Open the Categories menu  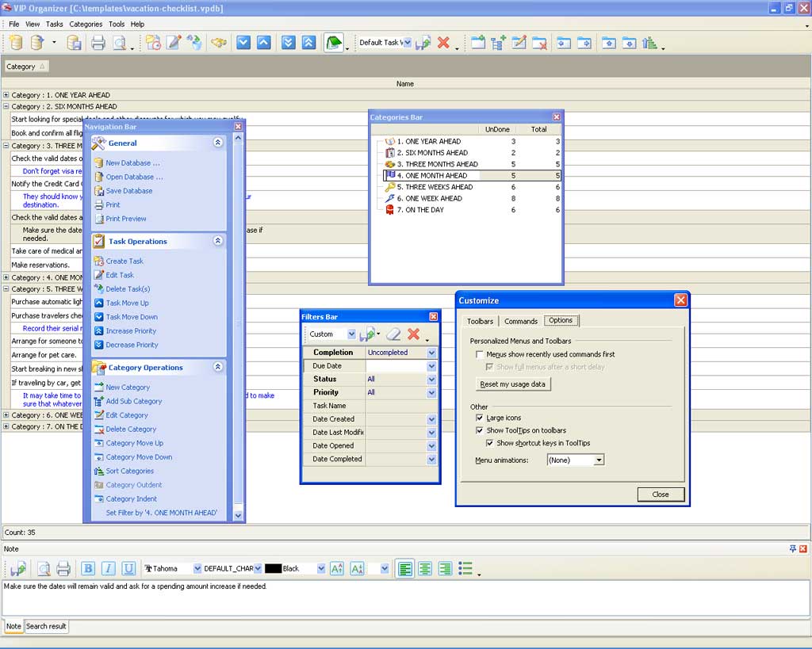pos(86,24)
